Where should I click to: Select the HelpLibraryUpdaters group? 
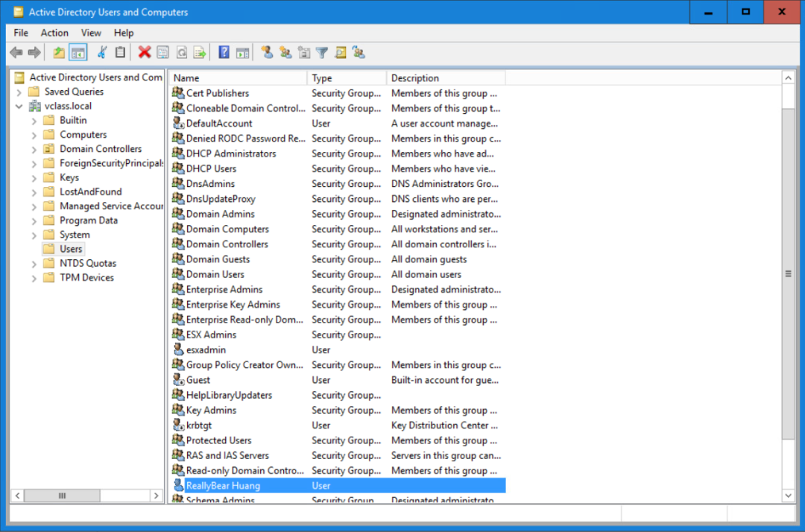[338, 395]
